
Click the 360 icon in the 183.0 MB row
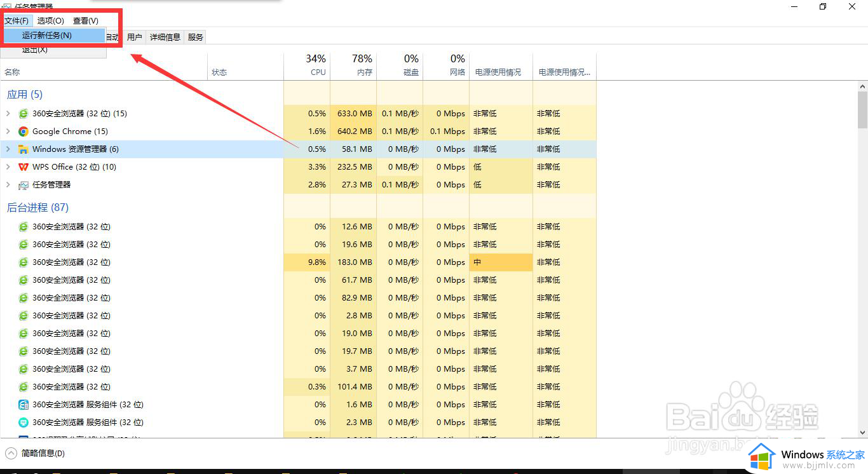pos(24,262)
